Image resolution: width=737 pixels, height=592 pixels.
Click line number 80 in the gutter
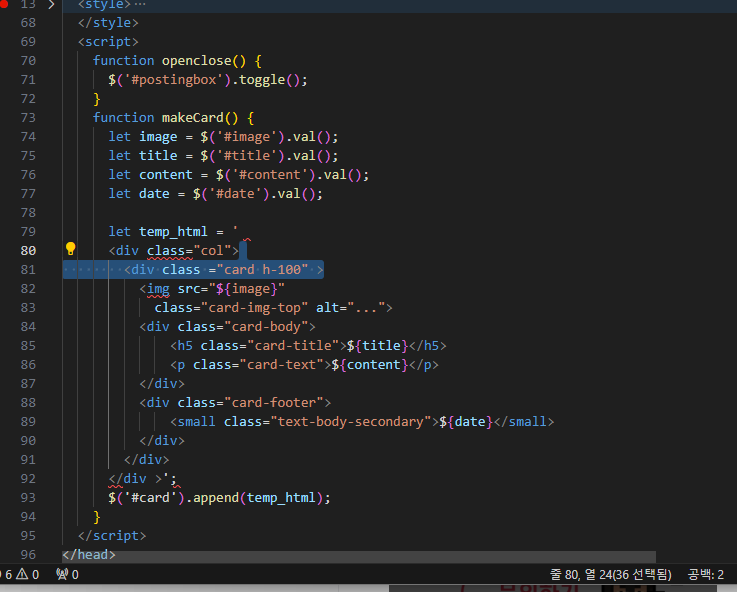coord(28,251)
